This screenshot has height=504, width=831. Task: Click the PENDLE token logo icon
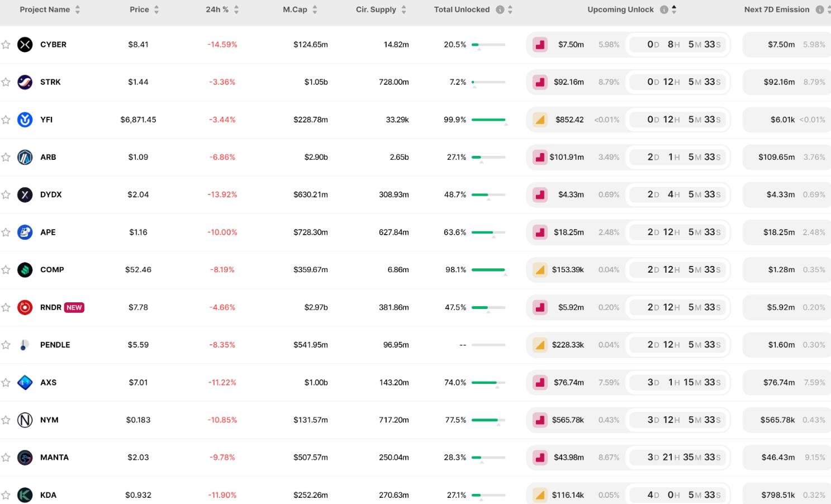25,345
